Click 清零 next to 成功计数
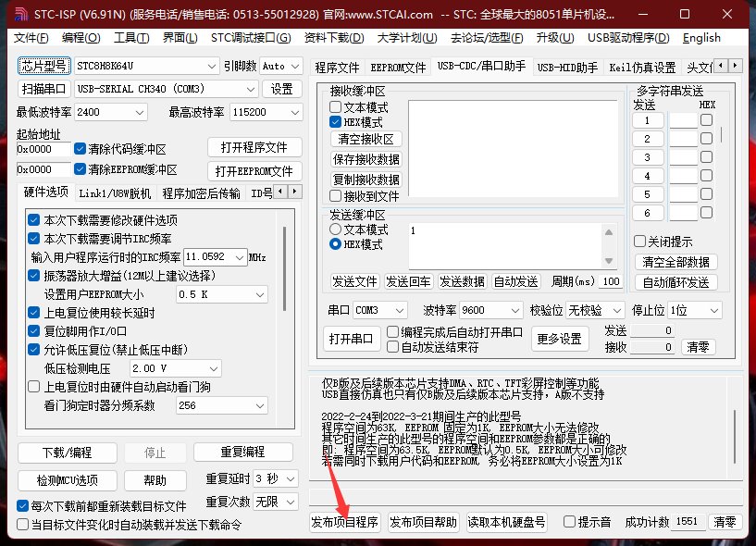Image resolution: width=756 pixels, height=546 pixels. [725, 522]
